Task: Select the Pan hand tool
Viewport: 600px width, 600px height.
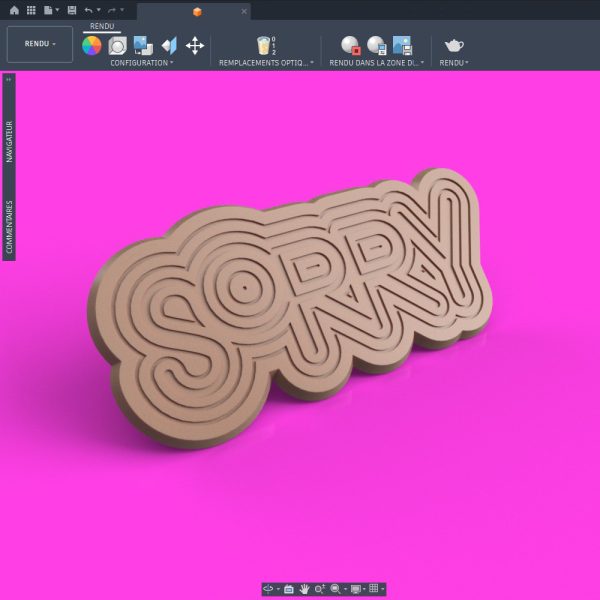Action: (x=304, y=589)
